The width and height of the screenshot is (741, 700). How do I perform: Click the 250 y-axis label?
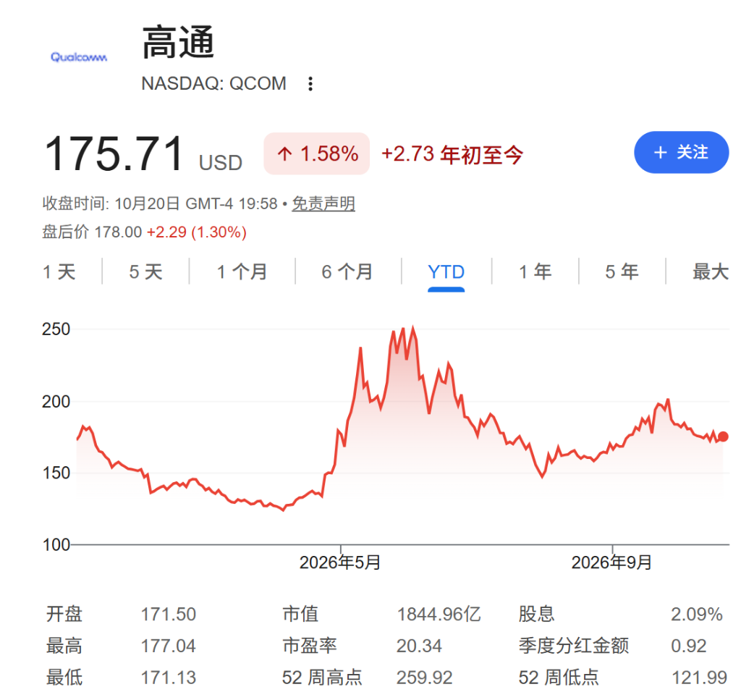56,329
